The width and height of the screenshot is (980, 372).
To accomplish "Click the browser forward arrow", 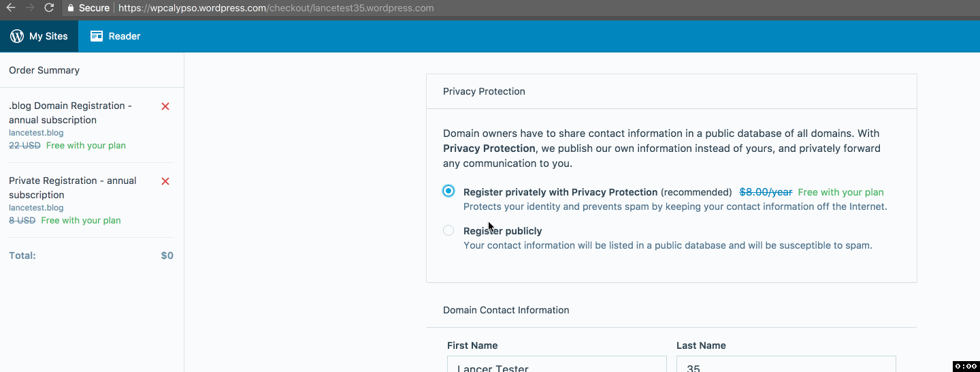I will [30, 8].
